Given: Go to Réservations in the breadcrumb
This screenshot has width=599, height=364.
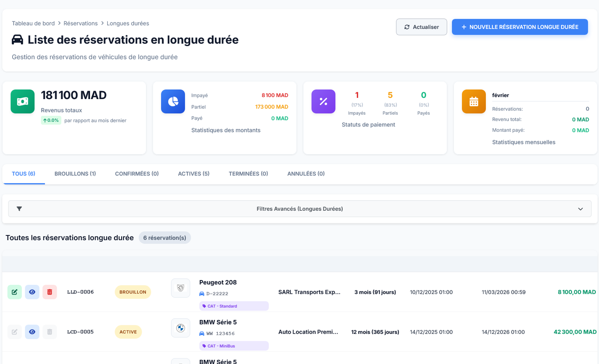Looking at the screenshot, I should [x=81, y=24].
